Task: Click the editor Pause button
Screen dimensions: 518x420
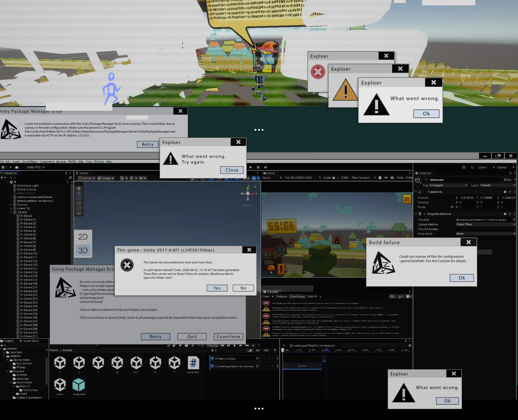Action: coord(258,167)
